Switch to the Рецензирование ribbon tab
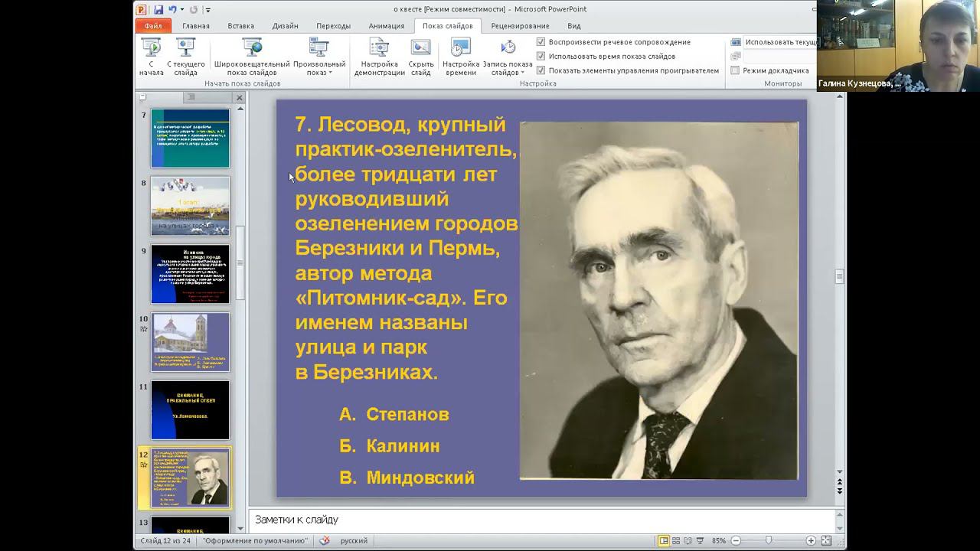The image size is (980, 551). (521, 26)
